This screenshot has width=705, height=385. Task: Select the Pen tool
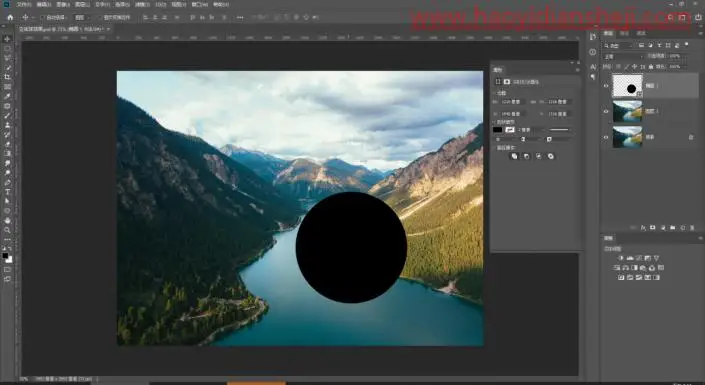[7, 182]
